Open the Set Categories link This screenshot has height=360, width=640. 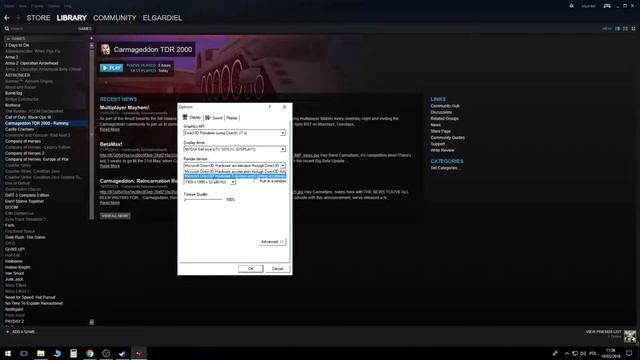tap(444, 168)
